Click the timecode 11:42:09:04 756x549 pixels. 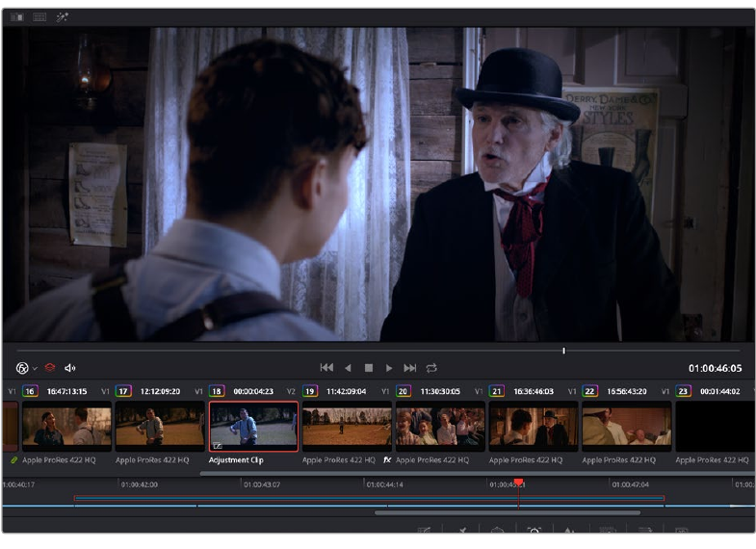(346, 391)
